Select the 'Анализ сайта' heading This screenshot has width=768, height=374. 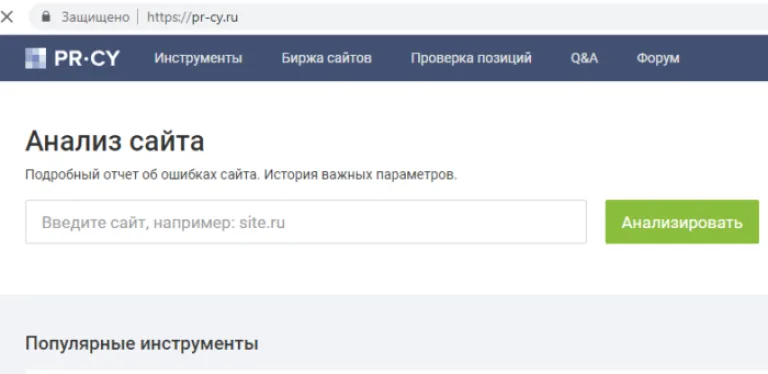click(x=115, y=141)
